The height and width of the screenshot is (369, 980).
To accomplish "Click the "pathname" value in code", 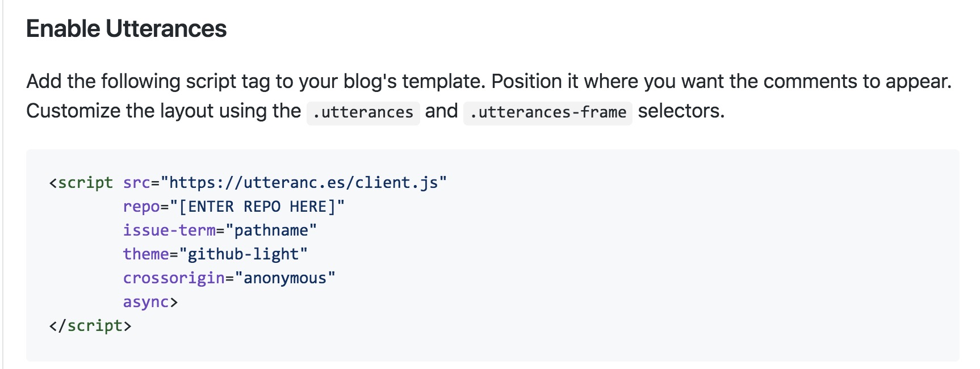I will pos(271,230).
